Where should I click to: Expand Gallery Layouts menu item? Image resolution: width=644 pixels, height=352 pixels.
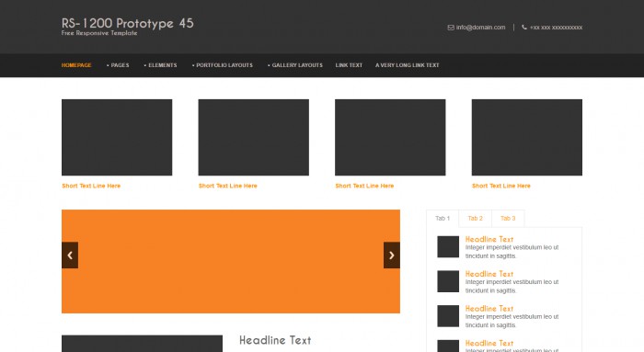pyautogui.click(x=295, y=65)
